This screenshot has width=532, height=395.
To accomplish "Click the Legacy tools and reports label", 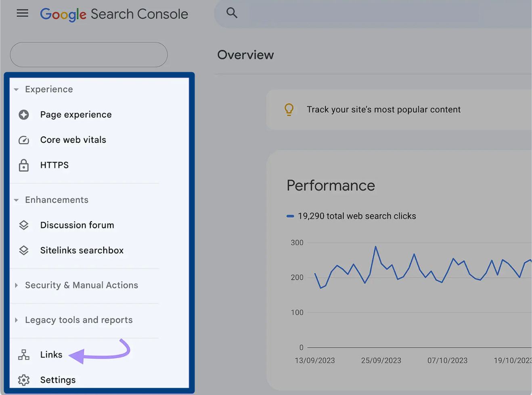I will coord(79,320).
